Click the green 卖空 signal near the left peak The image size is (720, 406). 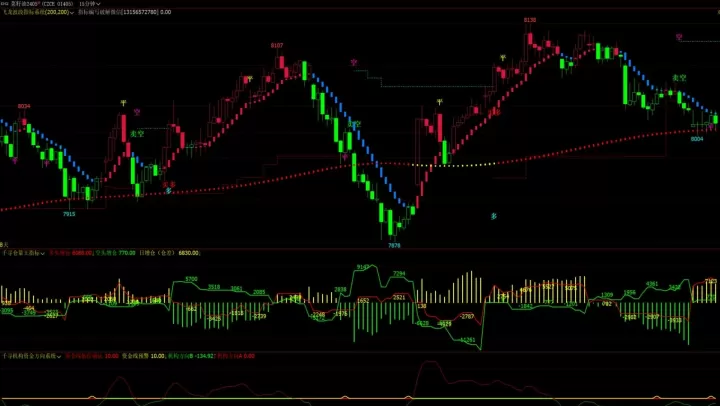[x=137, y=134]
